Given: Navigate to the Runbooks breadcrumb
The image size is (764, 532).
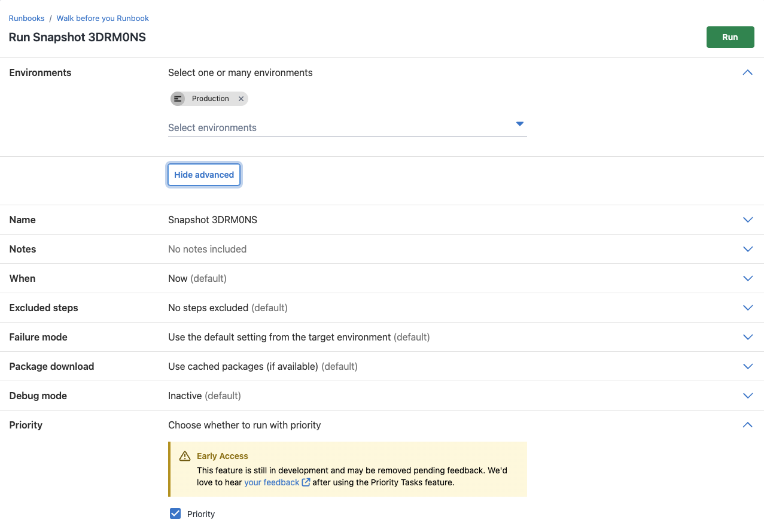Looking at the screenshot, I should point(26,18).
